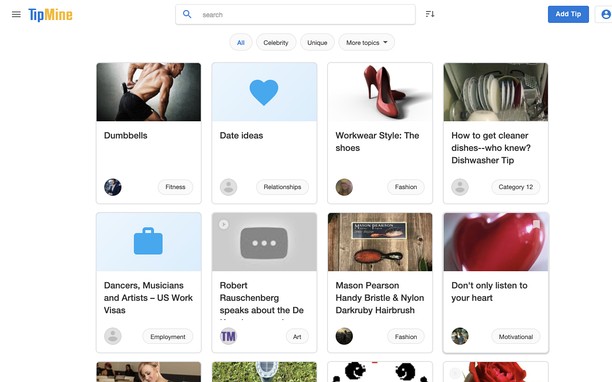Viewport: 612px width, 382px height.
Task: Open the sort options icon
Action: 430,14
